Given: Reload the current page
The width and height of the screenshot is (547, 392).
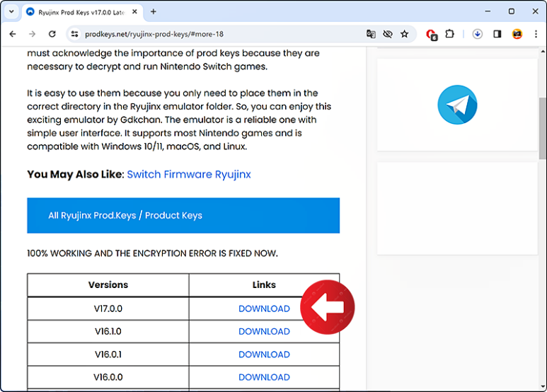Looking at the screenshot, I should tap(52, 34).
